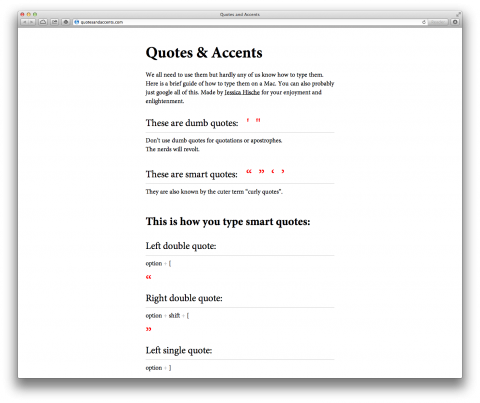Click the extension icon left of the address bar
This screenshot has width=480, height=403.
coord(66,22)
